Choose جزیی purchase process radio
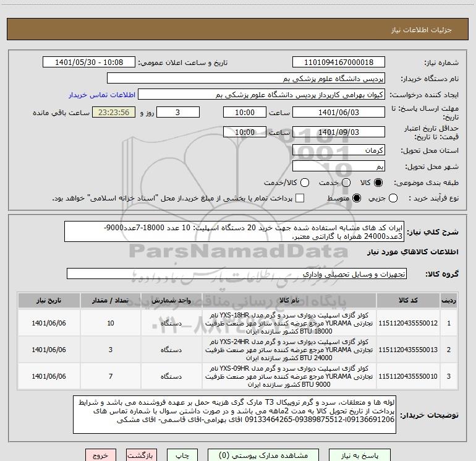 (x=393, y=198)
